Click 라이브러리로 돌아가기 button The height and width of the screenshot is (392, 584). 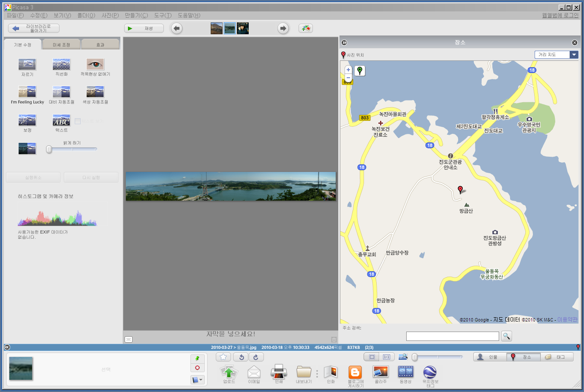coord(34,28)
